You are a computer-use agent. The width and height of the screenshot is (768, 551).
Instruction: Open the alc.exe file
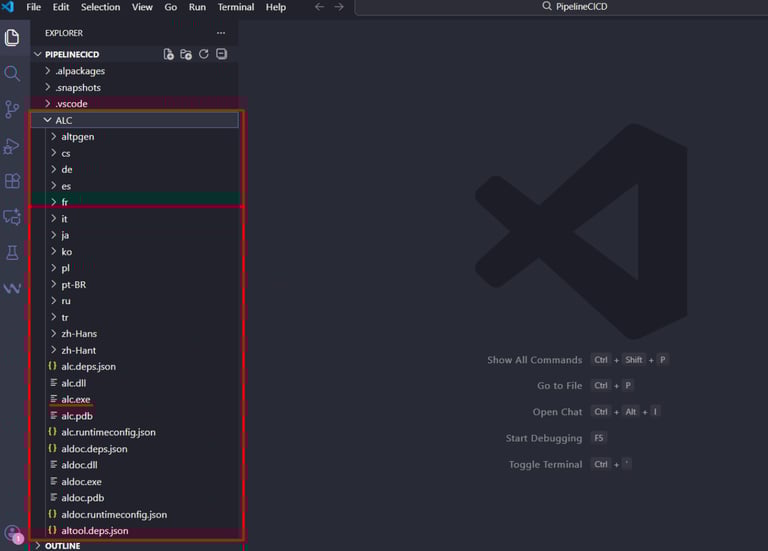click(x=135, y=399)
